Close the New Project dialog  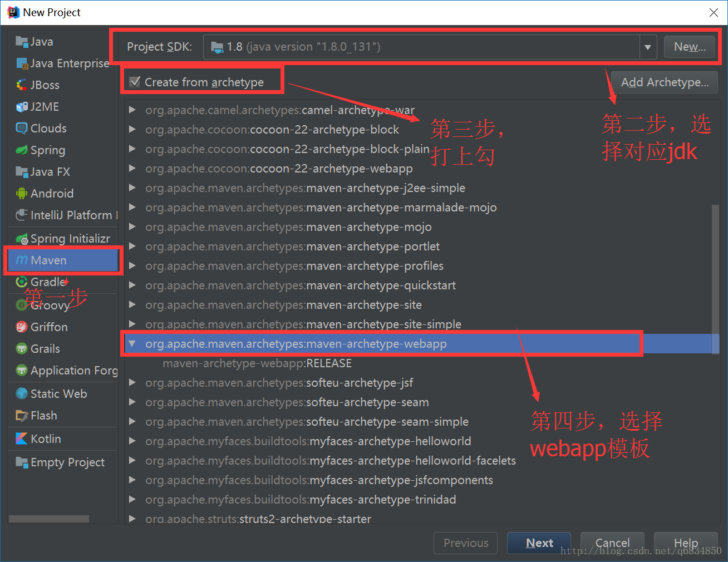pyautogui.click(x=714, y=12)
